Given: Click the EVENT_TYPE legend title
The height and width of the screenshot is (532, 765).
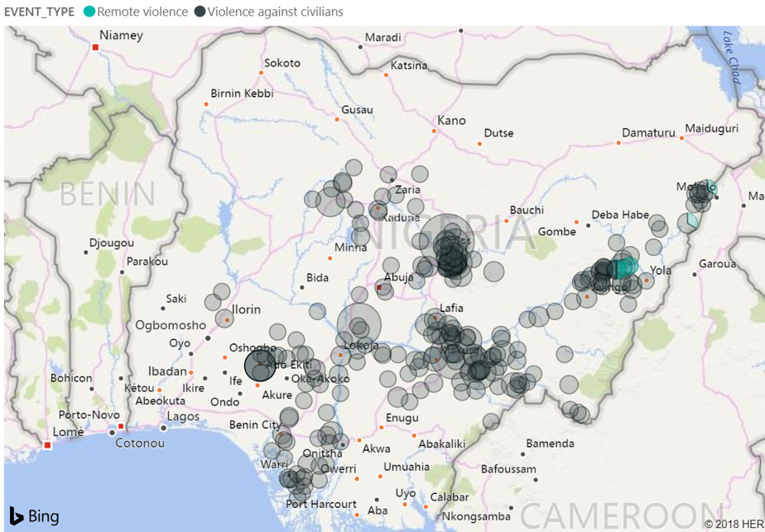Looking at the screenshot, I should [x=41, y=12].
